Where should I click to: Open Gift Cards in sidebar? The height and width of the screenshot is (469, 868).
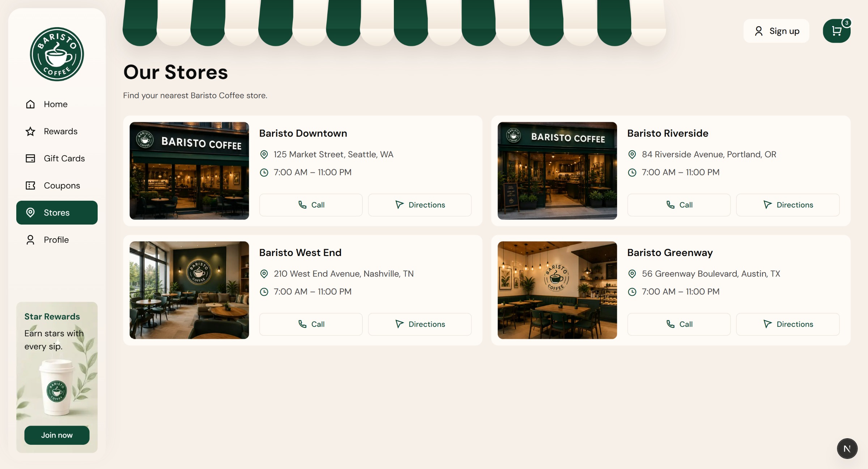point(57,158)
